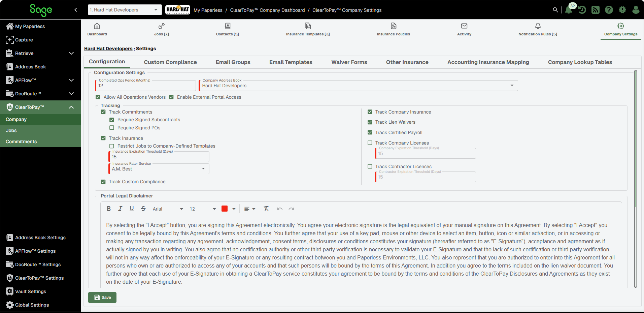Image resolution: width=644 pixels, height=313 pixels.
Task: Open the text alignment dropdown
Action: click(250, 209)
